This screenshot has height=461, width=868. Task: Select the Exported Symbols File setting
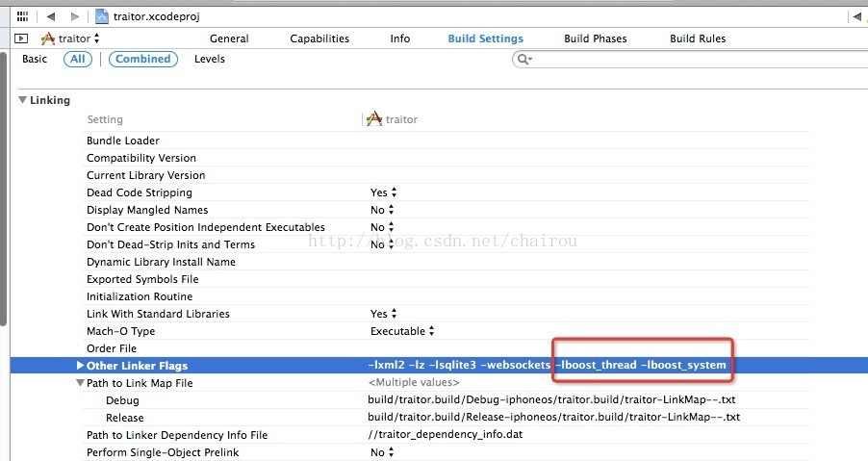(142, 279)
